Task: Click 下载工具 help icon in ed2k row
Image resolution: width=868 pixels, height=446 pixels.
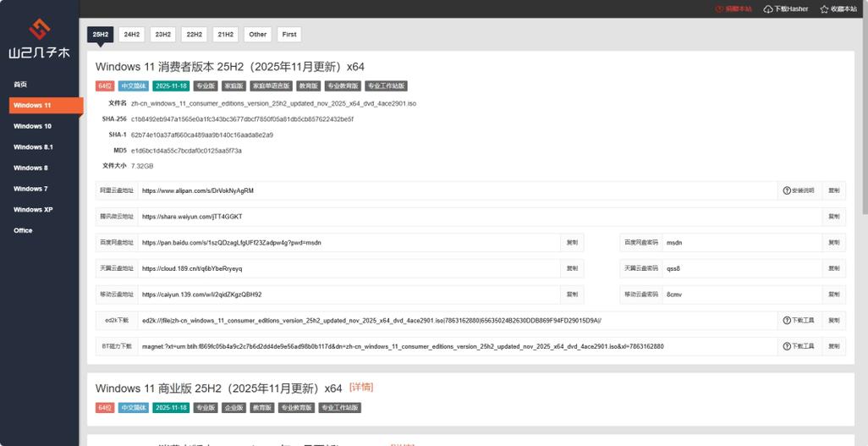Action: (x=799, y=320)
